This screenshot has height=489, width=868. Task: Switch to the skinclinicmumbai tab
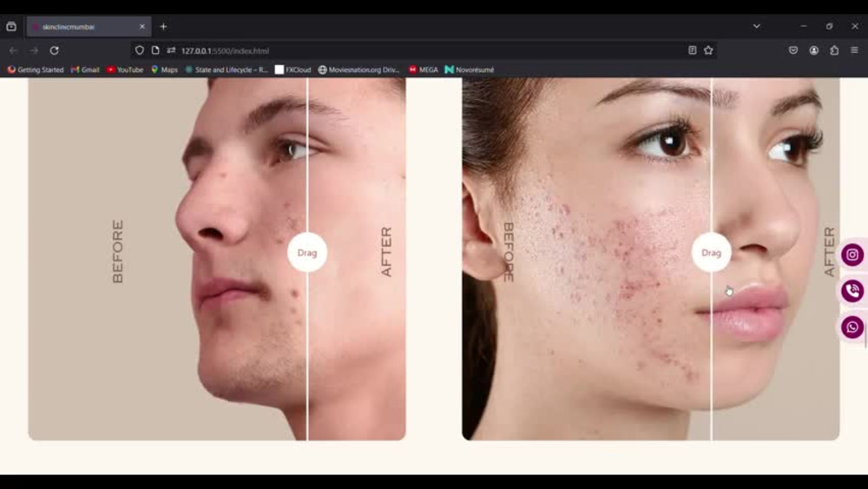pos(89,27)
